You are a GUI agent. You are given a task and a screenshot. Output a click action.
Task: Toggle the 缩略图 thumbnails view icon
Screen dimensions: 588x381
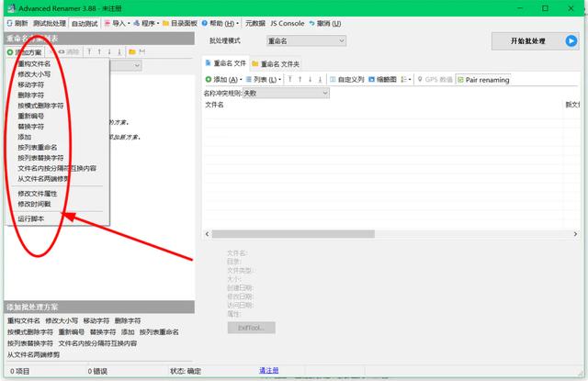(371, 80)
